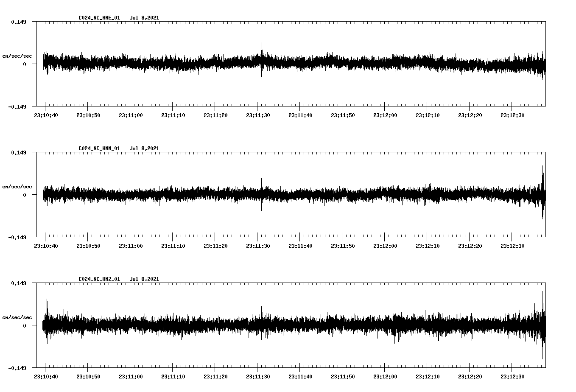Image resolution: width=576 pixels, height=392 pixels.
Task: Choose 23:12:30 time label under HNZ plot
Action: tap(512, 377)
